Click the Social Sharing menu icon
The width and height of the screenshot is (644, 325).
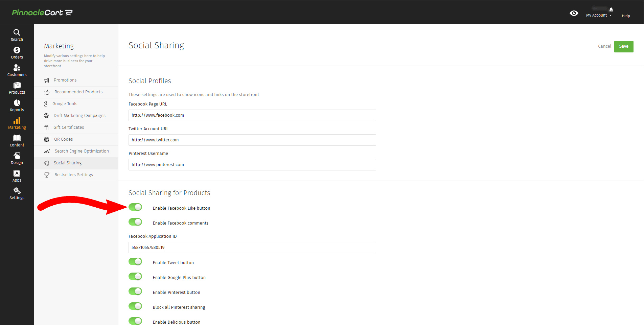(46, 163)
